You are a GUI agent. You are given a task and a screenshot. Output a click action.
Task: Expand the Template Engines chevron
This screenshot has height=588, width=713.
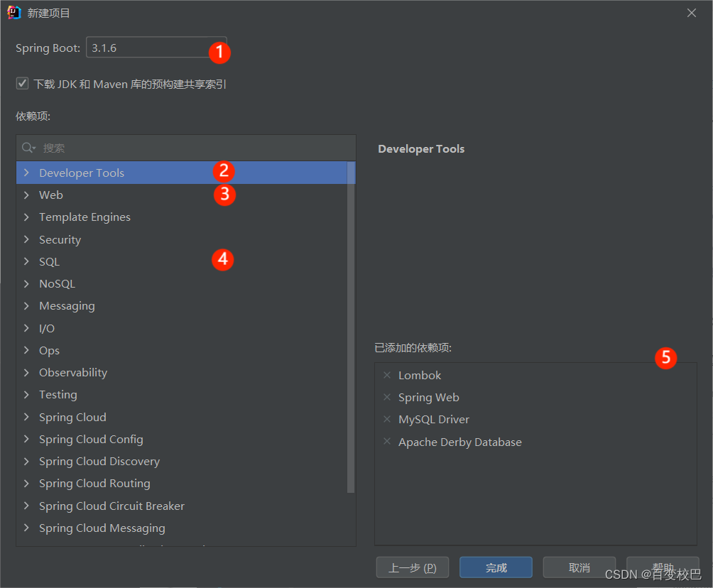[26, 217]
